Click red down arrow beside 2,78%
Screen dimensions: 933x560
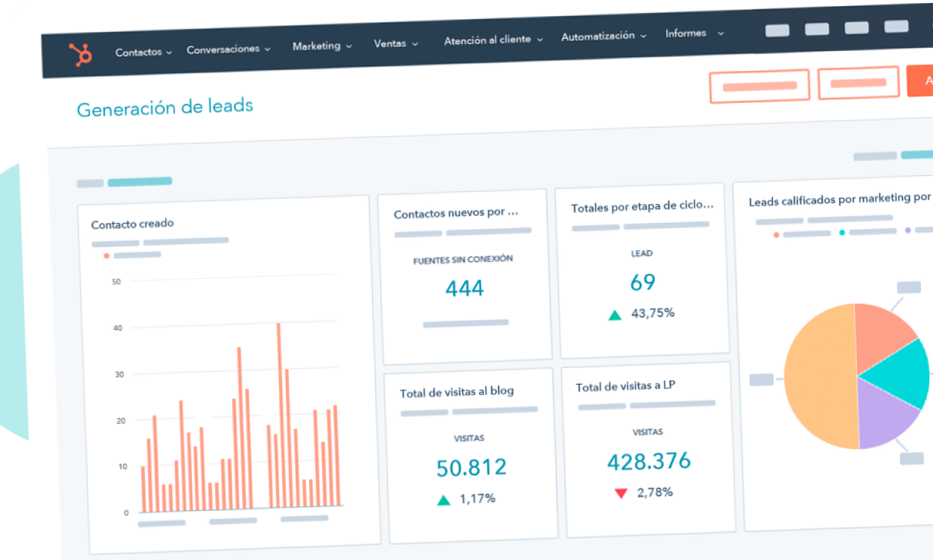point(621,493)
